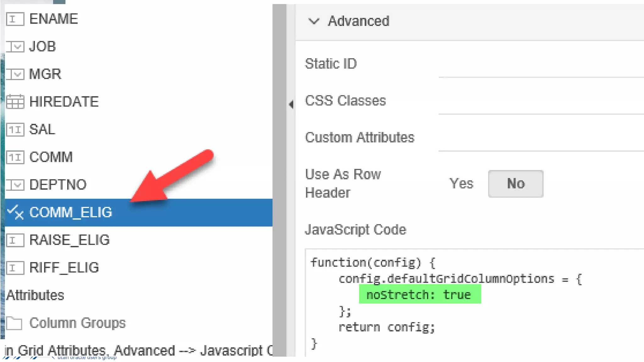This screenshot has height=362, width=644.
Task: Click the DEPTNO select list icon
Action: 15,185
